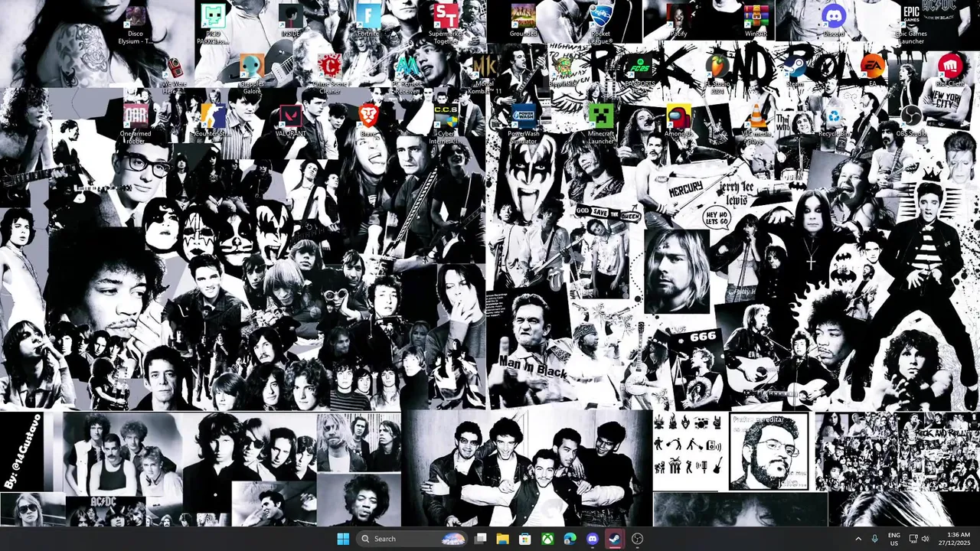Select the We Were Here shortcut
This screenshot has width=980, height=551.
coord(175,73)
